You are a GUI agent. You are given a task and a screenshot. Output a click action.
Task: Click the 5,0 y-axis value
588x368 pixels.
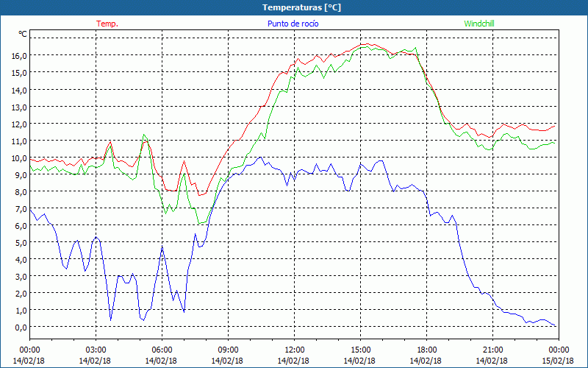coord(22,242)
